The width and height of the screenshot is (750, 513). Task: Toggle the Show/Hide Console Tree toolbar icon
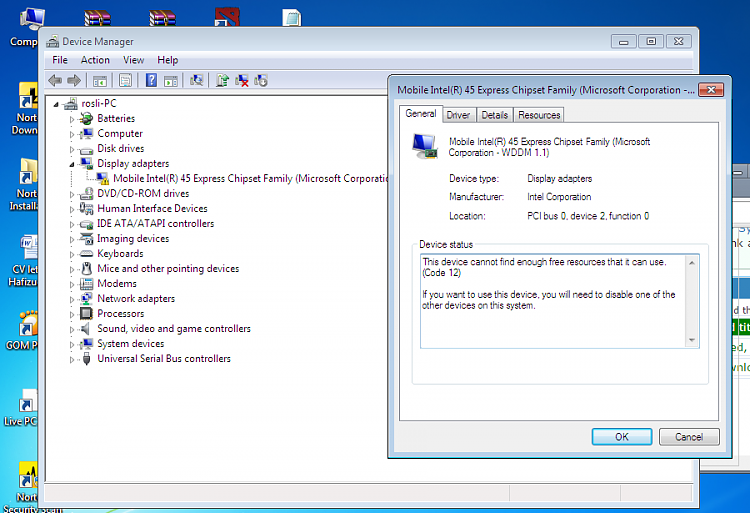point(99,81)
